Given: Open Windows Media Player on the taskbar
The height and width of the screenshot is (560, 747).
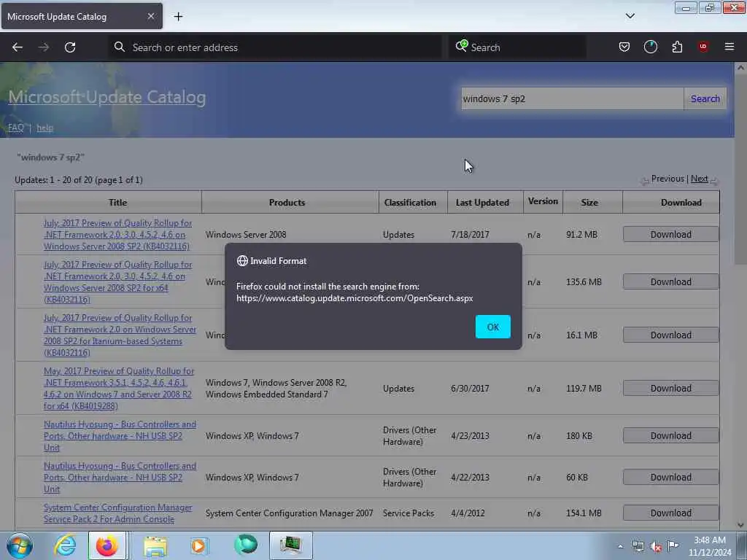Looking at the screenshot, I should 199,546.
